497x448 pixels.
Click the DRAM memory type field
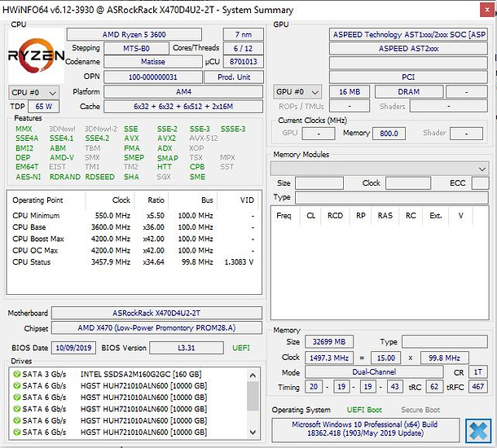point(409,92)
